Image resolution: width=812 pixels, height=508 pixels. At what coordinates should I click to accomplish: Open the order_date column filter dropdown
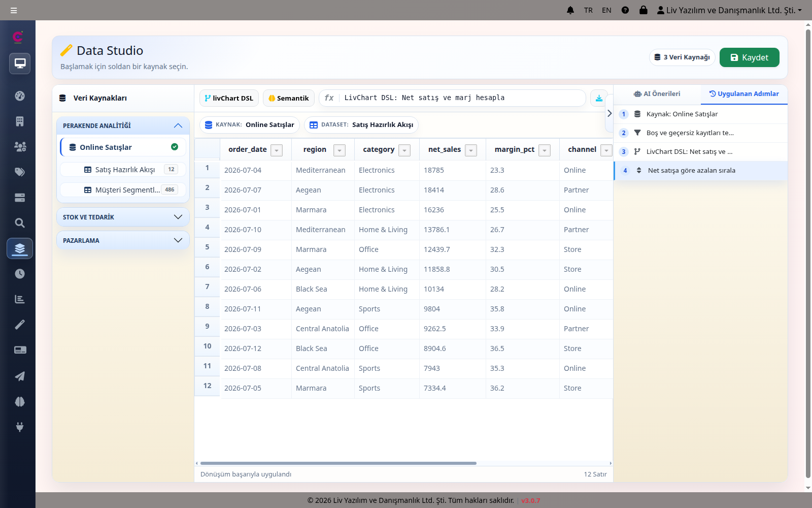point(277,150)
